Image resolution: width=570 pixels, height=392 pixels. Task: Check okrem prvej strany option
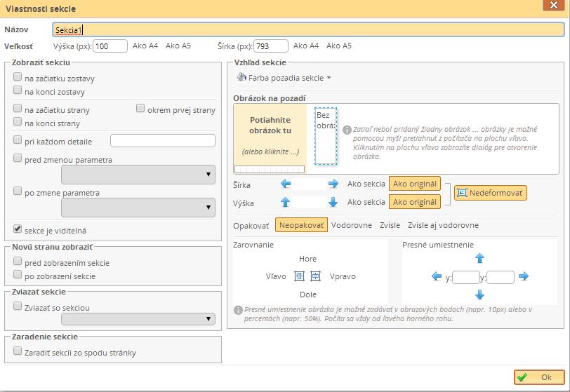point(140,108)
